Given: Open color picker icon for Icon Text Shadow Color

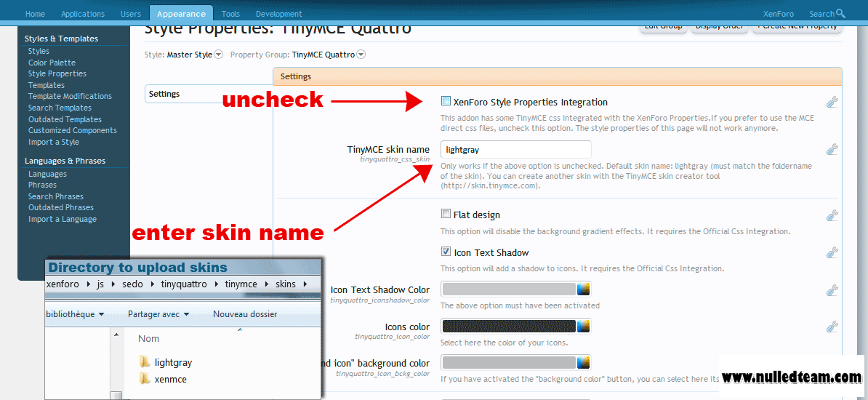Looking at the screenshot, I should 583,289.
